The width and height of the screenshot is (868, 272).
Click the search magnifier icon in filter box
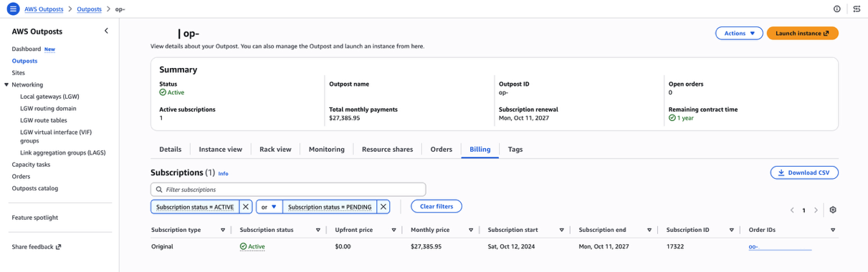coord(158,190)
